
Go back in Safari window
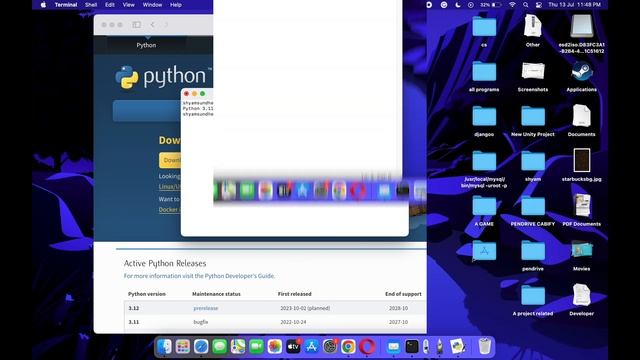coord(152,25)
